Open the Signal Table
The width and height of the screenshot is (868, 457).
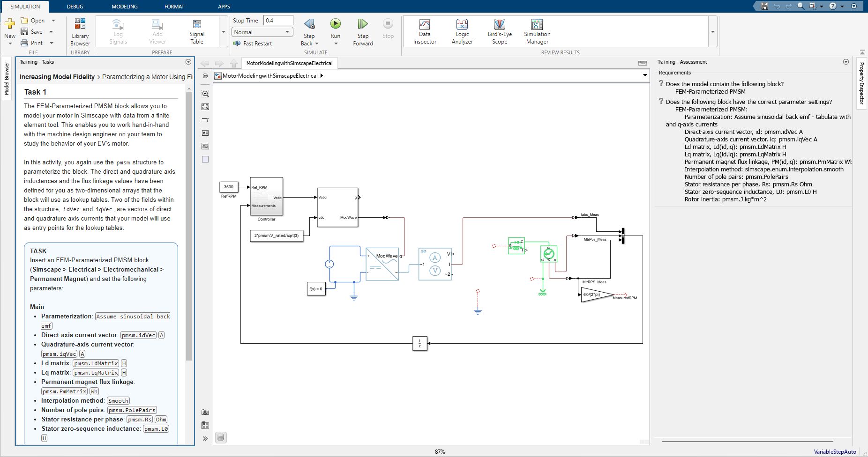pos(196,31)
